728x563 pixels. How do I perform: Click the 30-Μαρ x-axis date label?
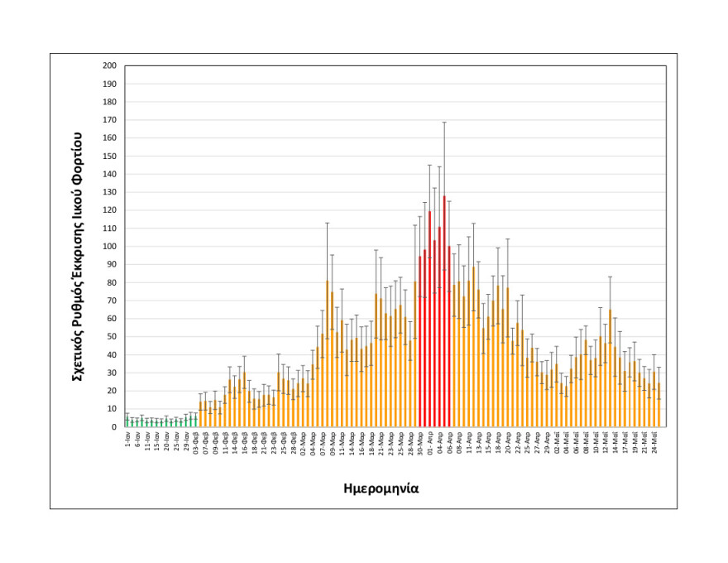pos(420,439)
